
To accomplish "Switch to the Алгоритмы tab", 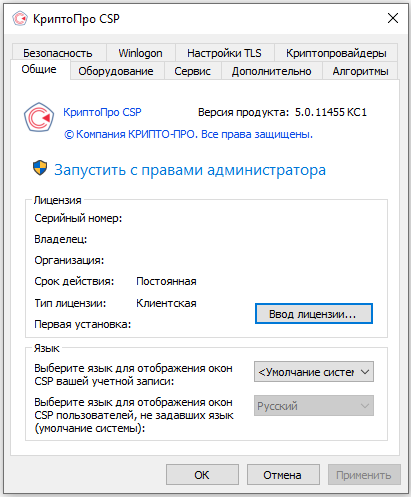I will click(x=360, y=71).
